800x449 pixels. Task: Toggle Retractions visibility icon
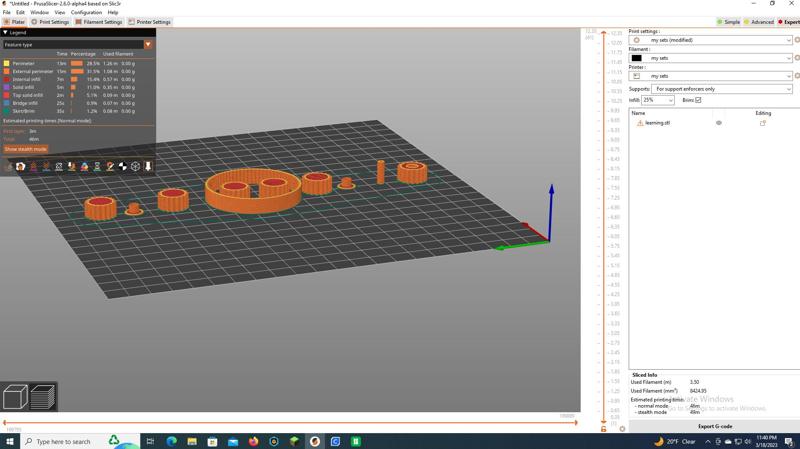tap(33, 166)
